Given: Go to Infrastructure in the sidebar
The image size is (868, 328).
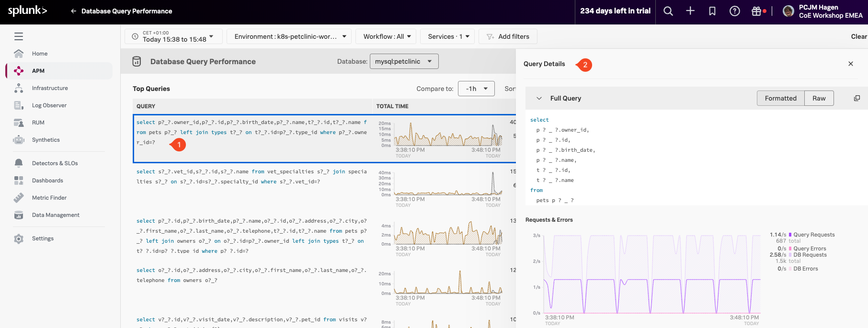Looking at the screenshot, I should coord(50,88).
